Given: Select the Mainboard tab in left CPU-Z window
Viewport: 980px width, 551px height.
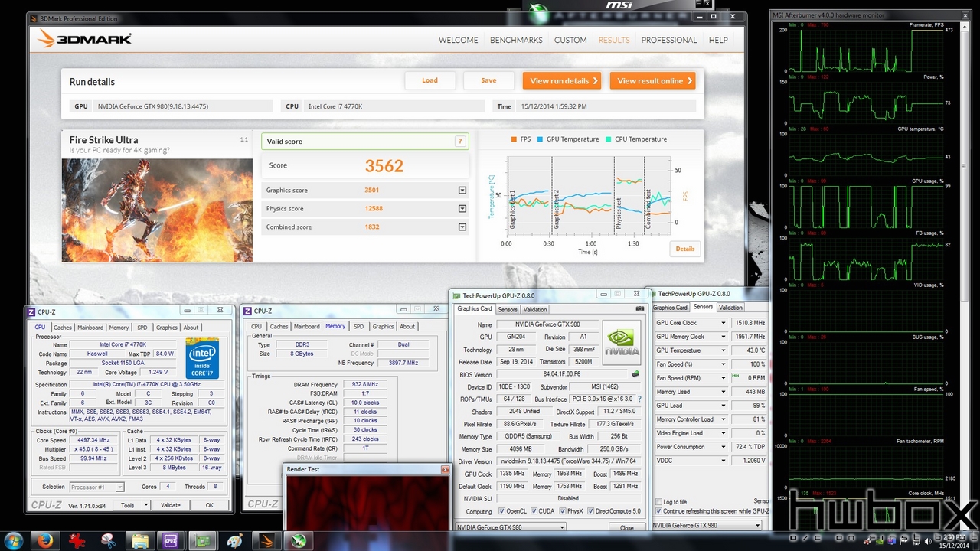Looking at the screenshot, I should pyautogui.click(x=90, y=328).
